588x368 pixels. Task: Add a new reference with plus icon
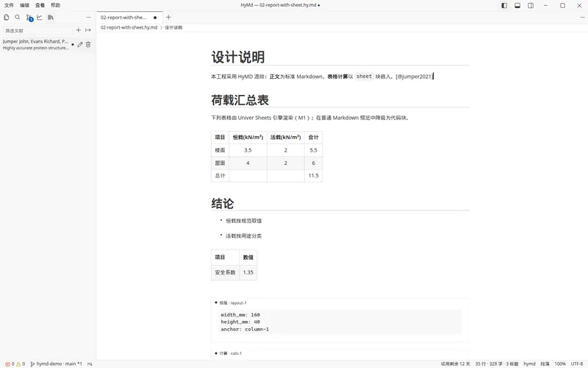(x=79, y=30)
